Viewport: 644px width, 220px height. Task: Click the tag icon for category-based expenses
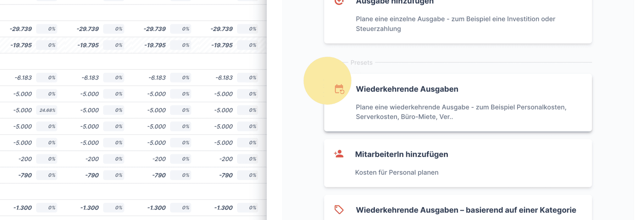[339, 210]
